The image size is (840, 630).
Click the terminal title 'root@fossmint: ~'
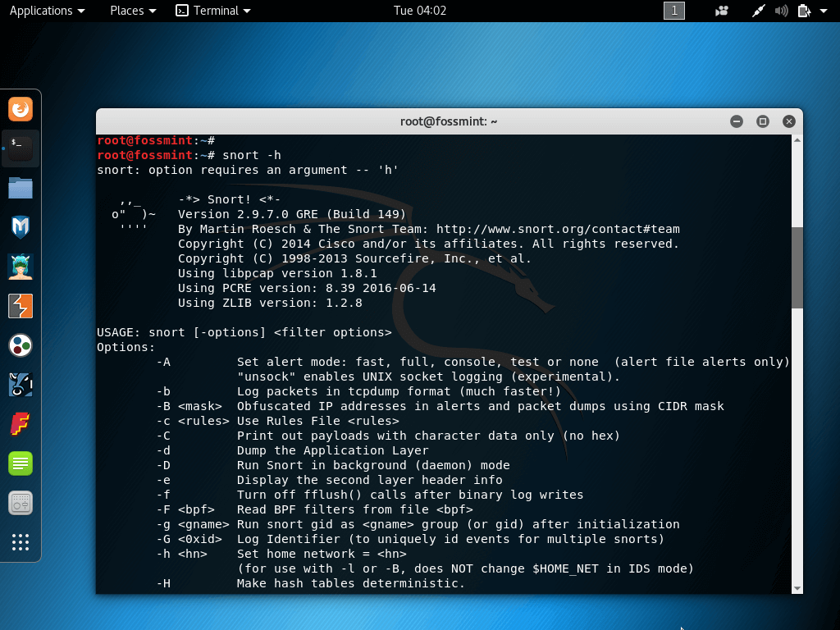(x=449, y=121)
